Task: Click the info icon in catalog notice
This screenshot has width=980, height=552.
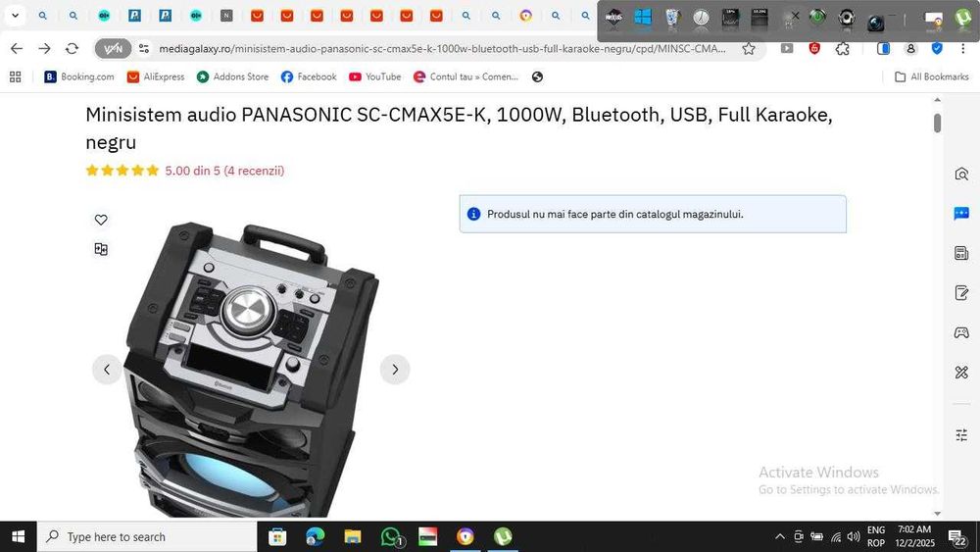Action: pyautogui.click(x=473, y=214)
